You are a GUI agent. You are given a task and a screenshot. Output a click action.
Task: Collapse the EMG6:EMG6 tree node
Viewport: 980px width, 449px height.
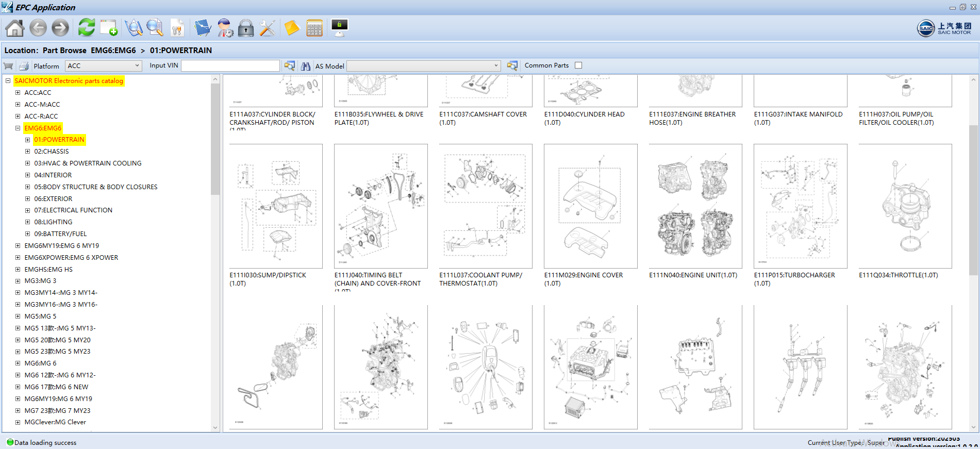pos(18,128)
